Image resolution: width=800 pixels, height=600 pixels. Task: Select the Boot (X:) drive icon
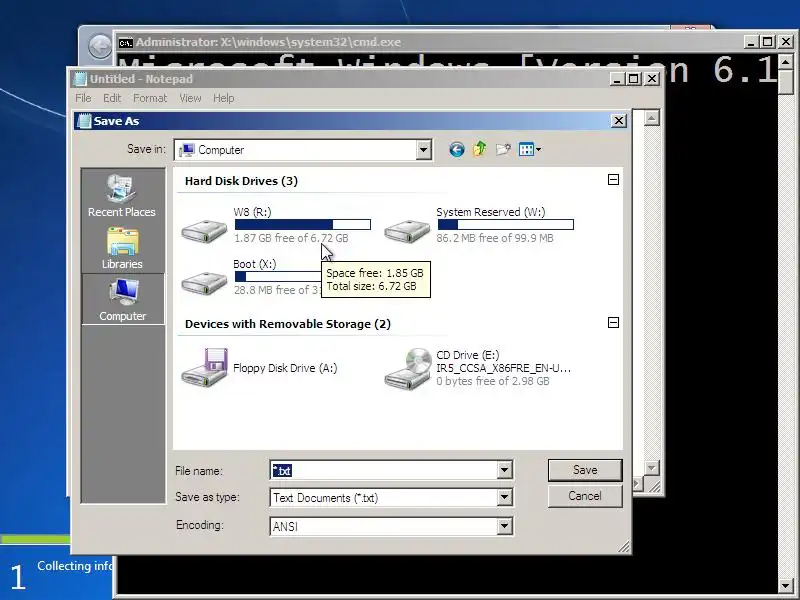[204, 282]
